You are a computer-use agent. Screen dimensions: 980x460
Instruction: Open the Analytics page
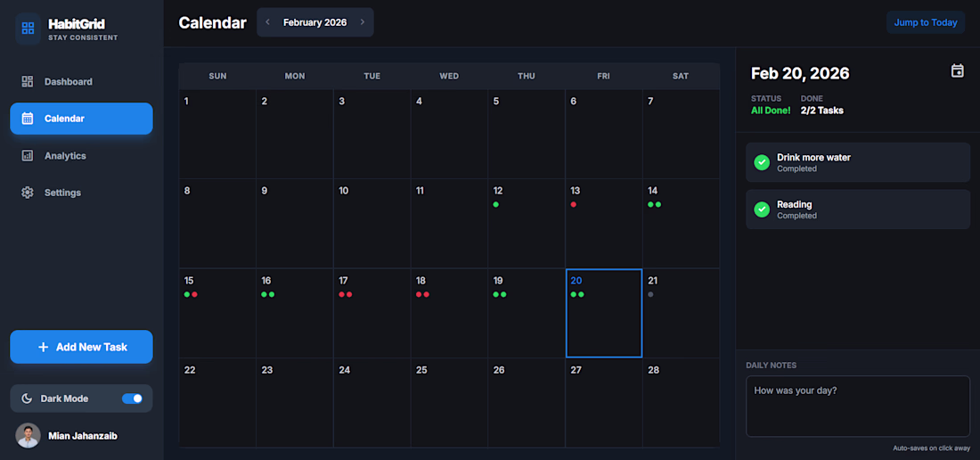pos(65,156)
